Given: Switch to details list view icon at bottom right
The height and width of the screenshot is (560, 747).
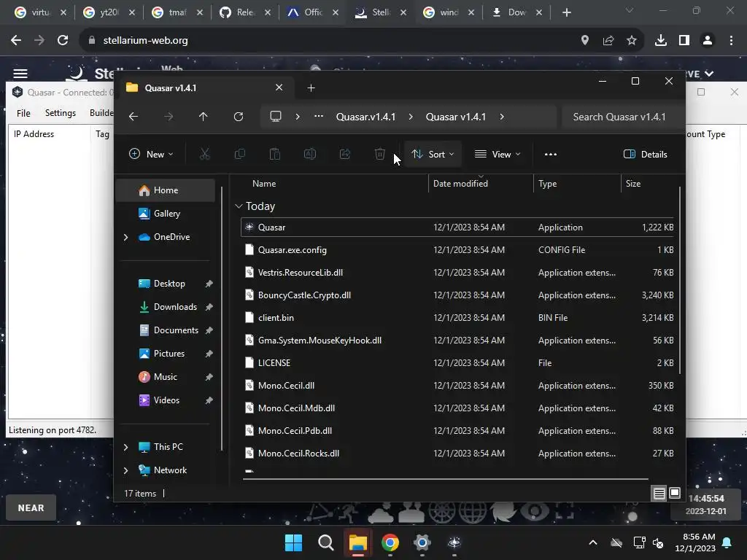Looking at the screenshot, I should tap(659, 494).
